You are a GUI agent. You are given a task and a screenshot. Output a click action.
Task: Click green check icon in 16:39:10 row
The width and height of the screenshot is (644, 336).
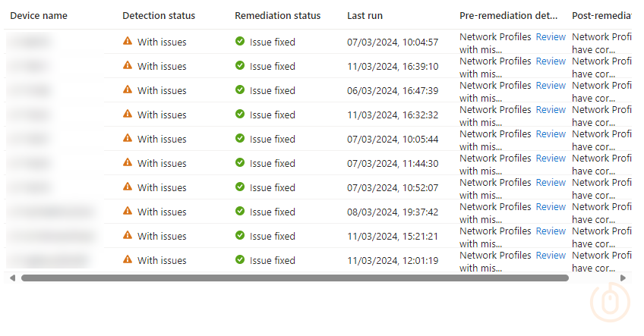pyautogui.click(x=240, y=66)
